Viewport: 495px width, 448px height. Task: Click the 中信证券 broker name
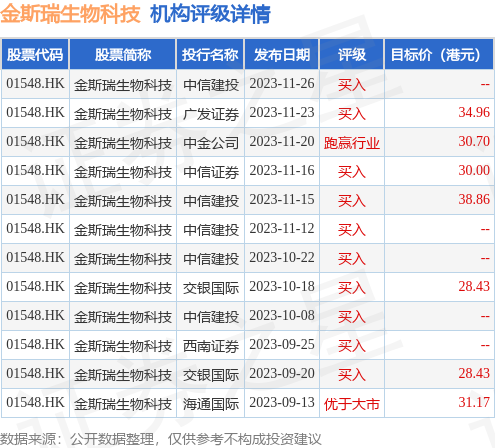pos(211,172)
